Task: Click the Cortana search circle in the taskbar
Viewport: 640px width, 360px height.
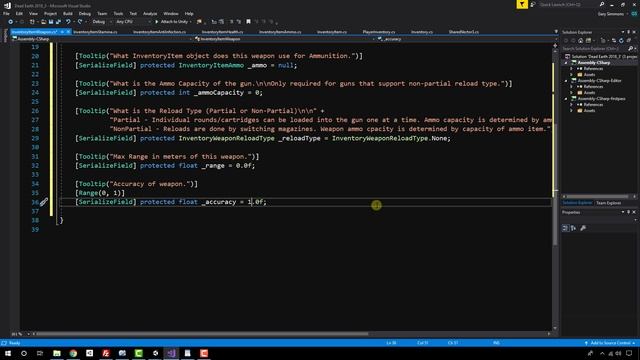Action: (x=24, y=353)
